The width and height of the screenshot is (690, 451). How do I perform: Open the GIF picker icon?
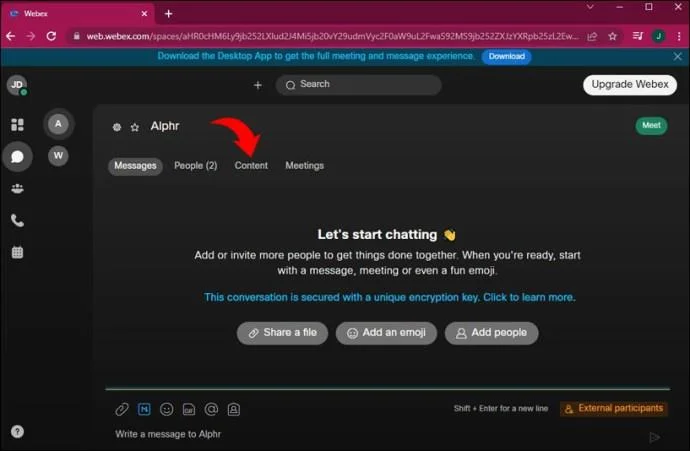pos(189,410)
